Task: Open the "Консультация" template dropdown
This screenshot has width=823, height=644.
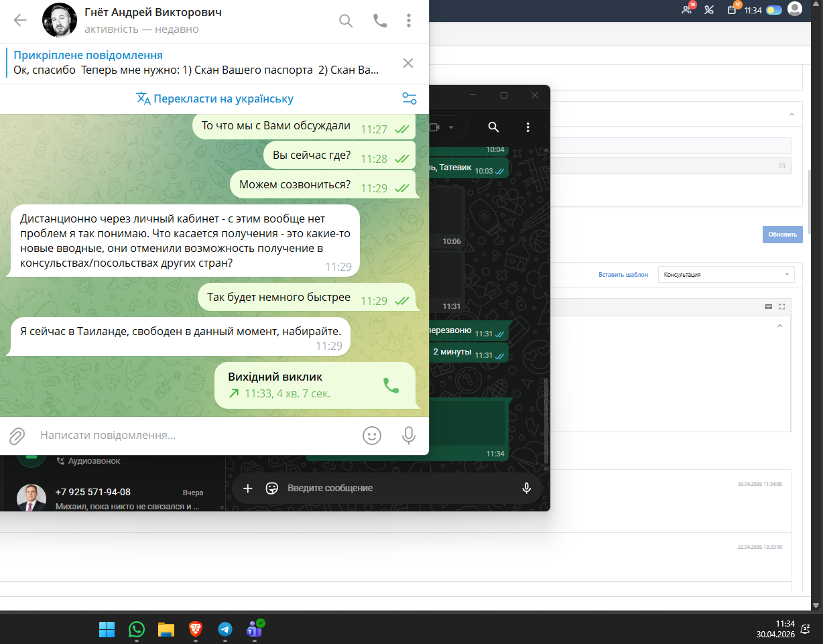Action: [726, 275]
